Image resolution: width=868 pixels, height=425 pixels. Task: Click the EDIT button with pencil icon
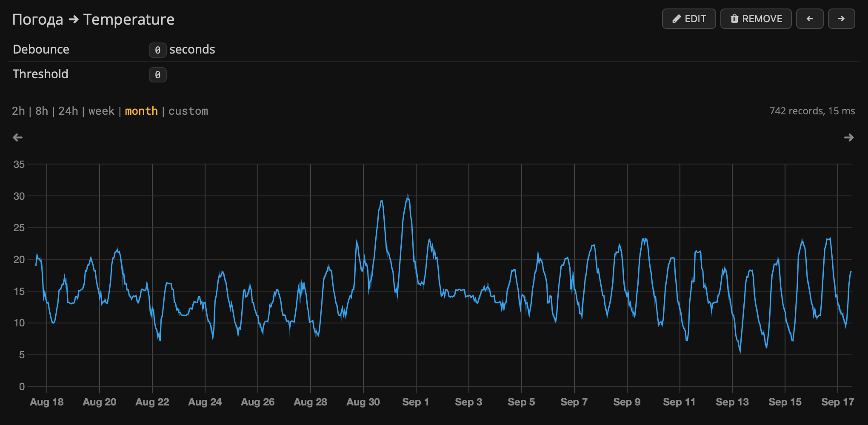[688, 19]
